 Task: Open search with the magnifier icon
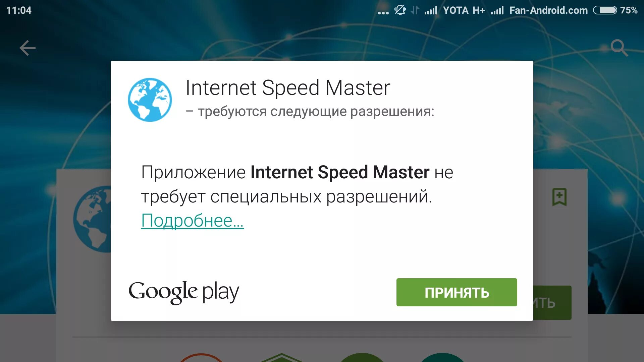[619, 48]
